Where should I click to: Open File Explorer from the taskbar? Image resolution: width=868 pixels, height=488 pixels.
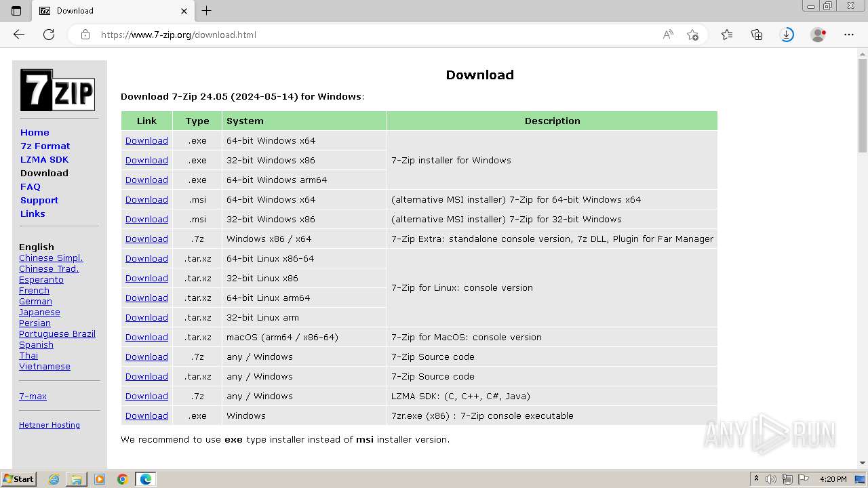coord(77,479)
